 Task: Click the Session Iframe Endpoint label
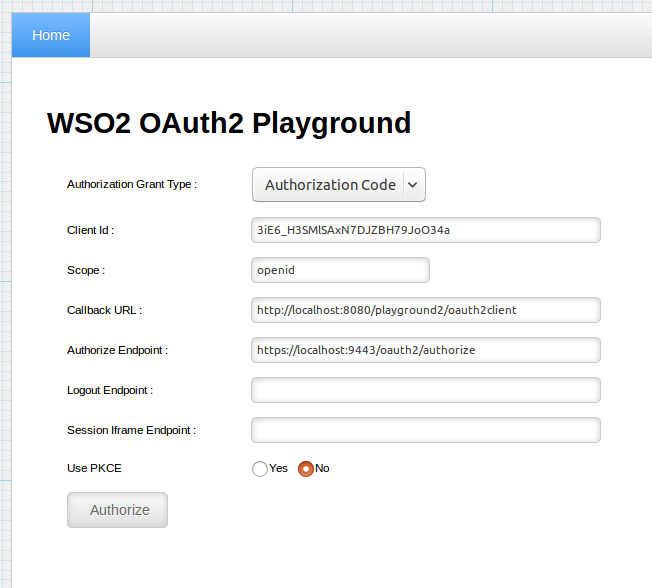pyautogui.click(x=131, y=430)
